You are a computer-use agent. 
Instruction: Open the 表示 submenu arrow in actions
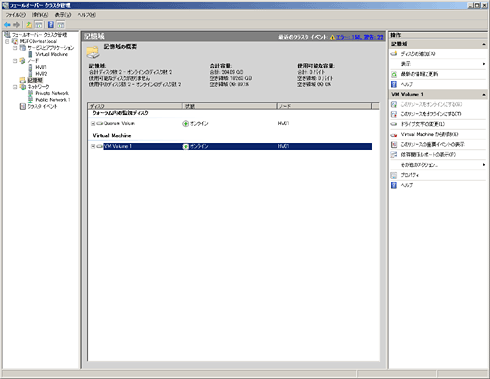484,64
